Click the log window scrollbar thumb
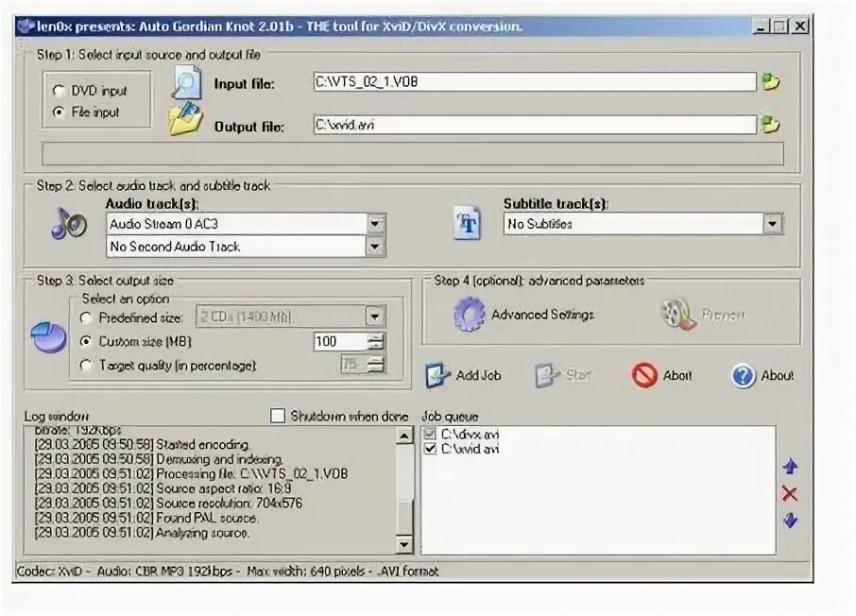Image resolution: width=856 pixels, height=616 pixels. 404,516
